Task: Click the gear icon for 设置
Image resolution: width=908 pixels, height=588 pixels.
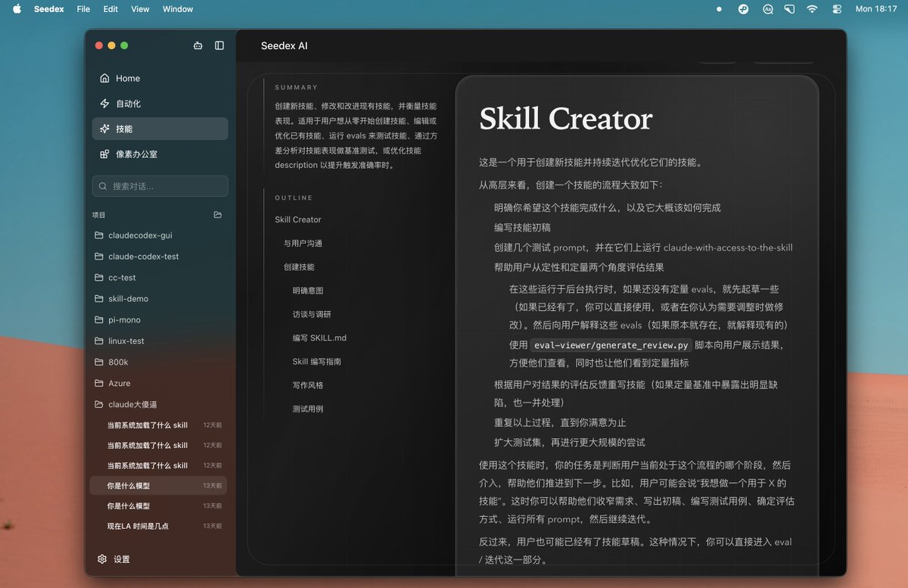Action: click(x=102, y=559)
